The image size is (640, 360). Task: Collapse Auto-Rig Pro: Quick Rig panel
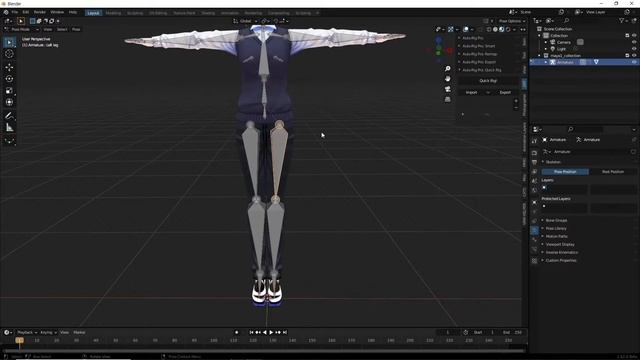tap(482, 70)
